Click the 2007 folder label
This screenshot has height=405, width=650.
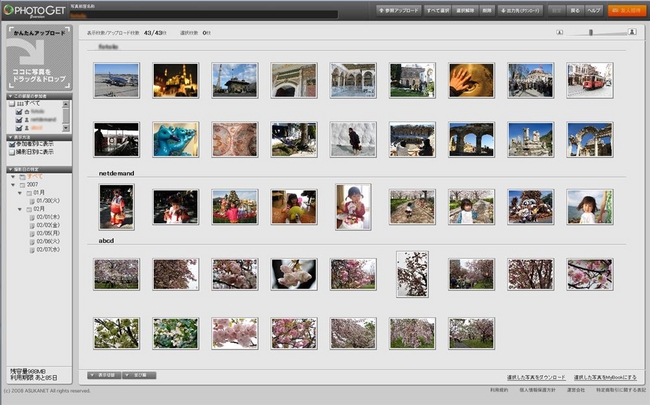point(32,185)
